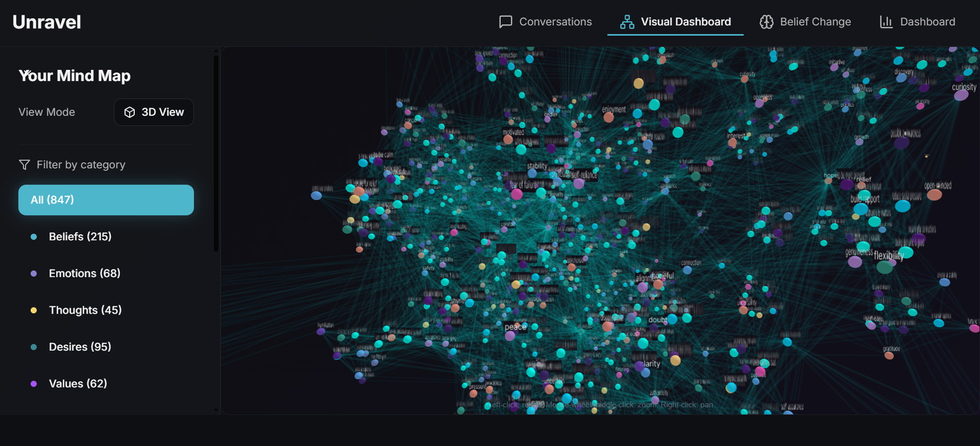
Task: Filter mind map by Emotions (68)
Action: coord(85,273)
